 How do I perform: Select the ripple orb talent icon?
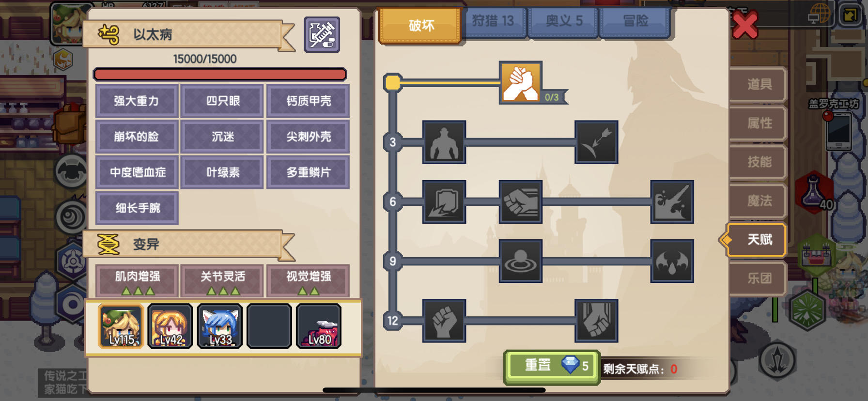pos(521,261)
